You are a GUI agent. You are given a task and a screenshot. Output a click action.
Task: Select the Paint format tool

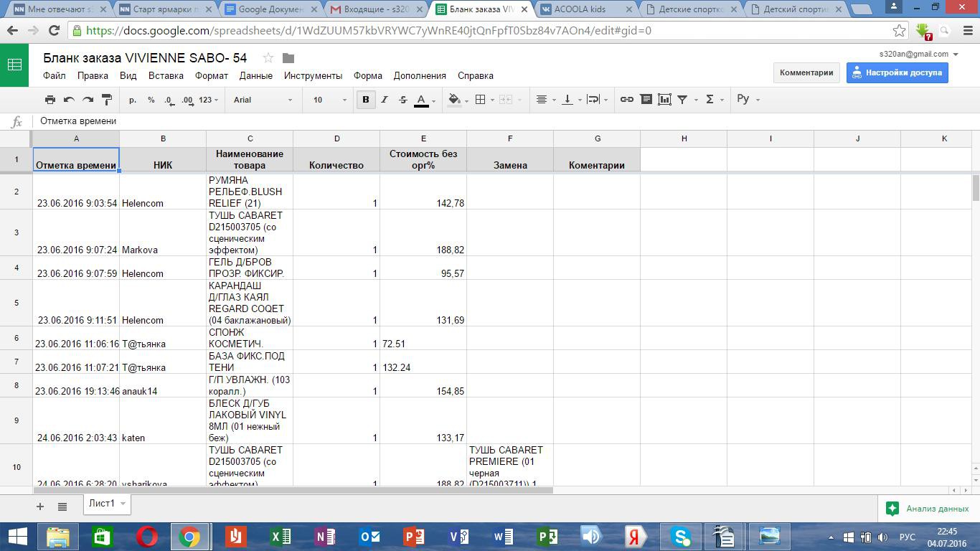click(106, 100)
